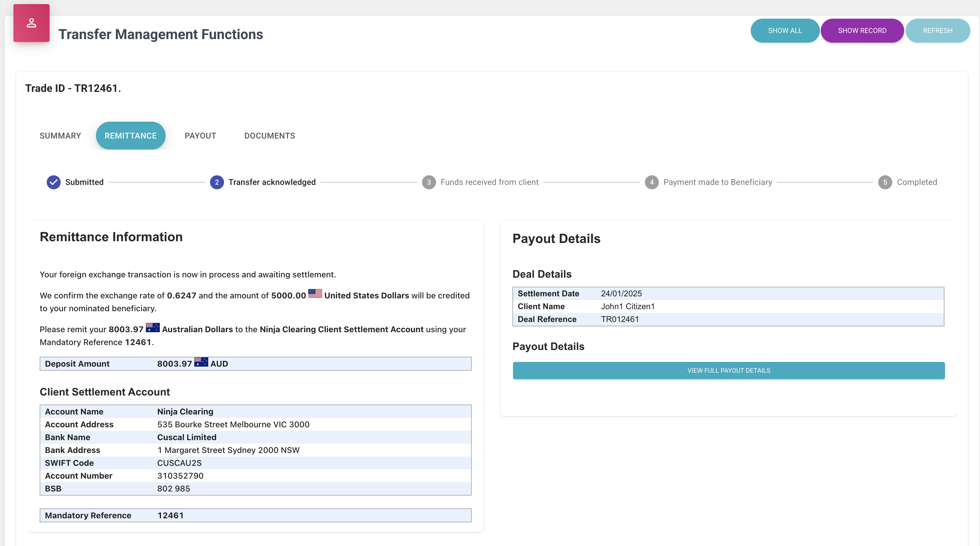Click the US flag icon

click(315, 294)
